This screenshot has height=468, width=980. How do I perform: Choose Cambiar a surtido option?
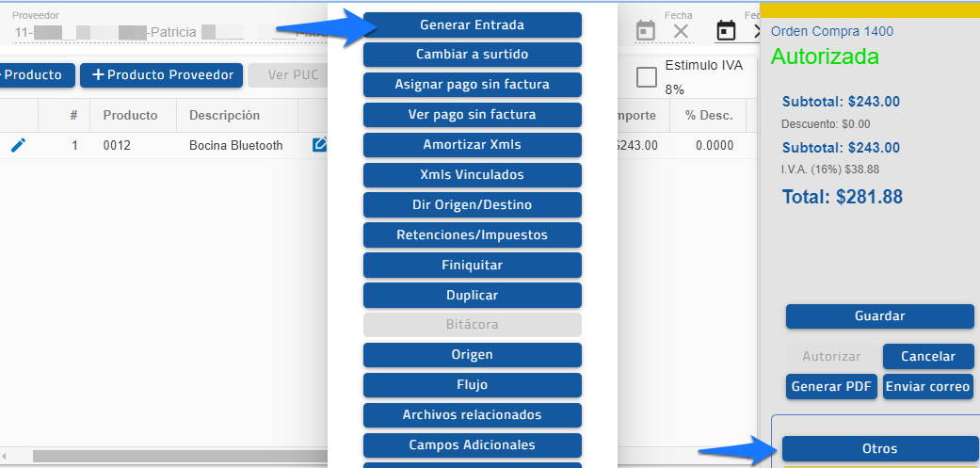pyautogui.click(x=472, y=55)
